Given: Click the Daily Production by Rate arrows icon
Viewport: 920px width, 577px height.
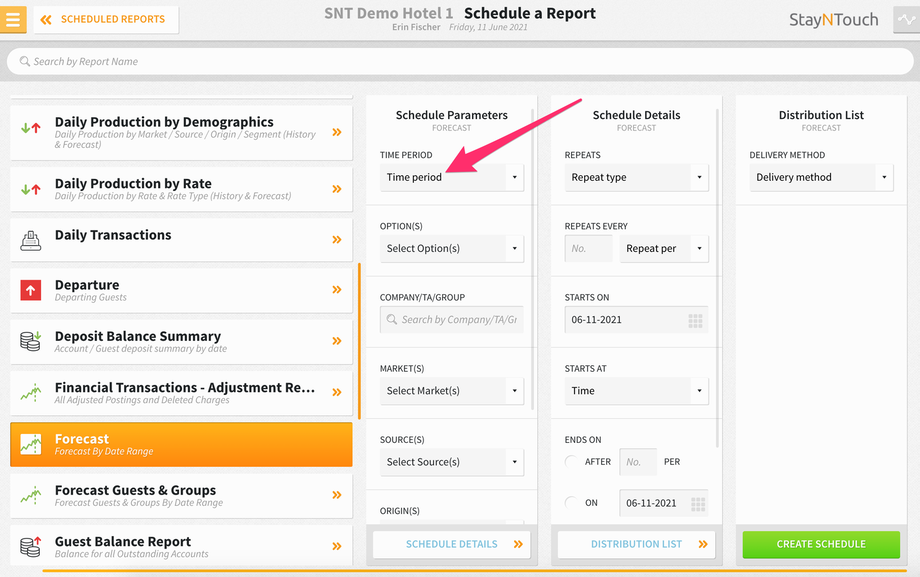Looking at the screenshot, I should (x=31, y=189).
